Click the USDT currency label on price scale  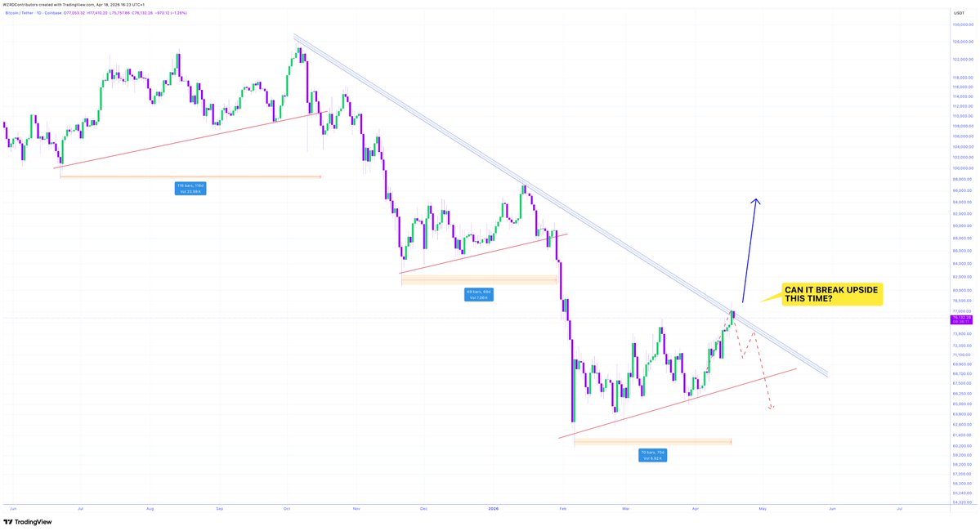click(x=958, y=14)
